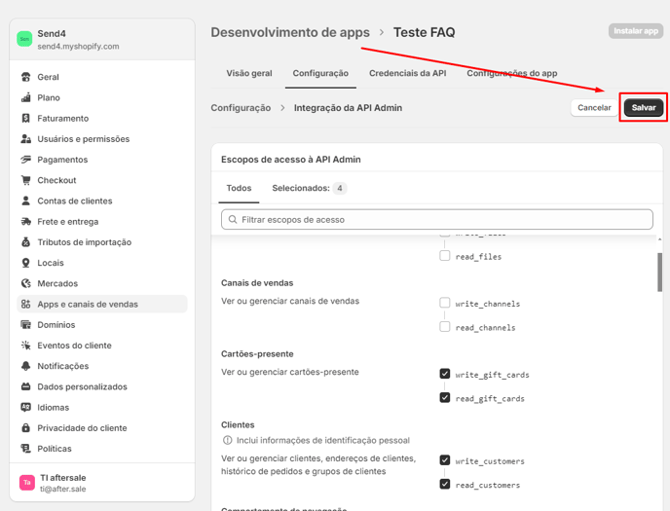The height and width of the screenshot is (511, 670).
Task: Open Checkout via its cart icon
Action: (27, 180)
